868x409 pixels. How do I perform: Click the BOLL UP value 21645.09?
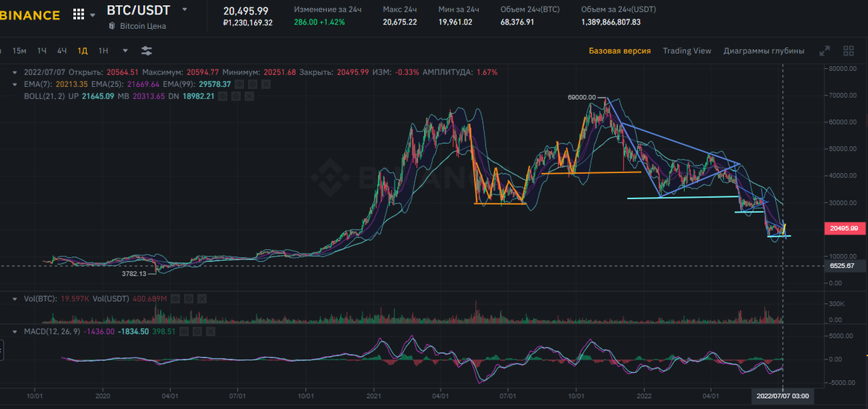click(98, 96)
